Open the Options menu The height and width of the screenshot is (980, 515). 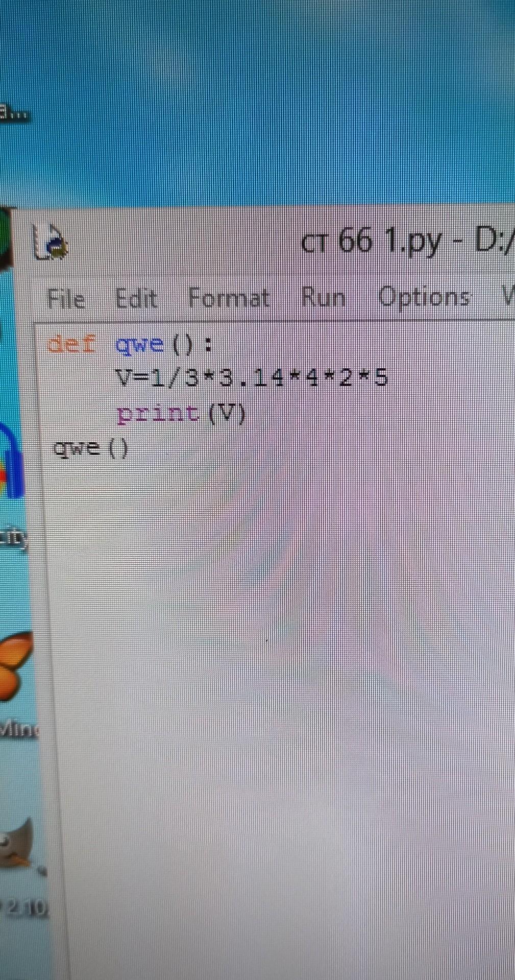click(x=424, y=297)
